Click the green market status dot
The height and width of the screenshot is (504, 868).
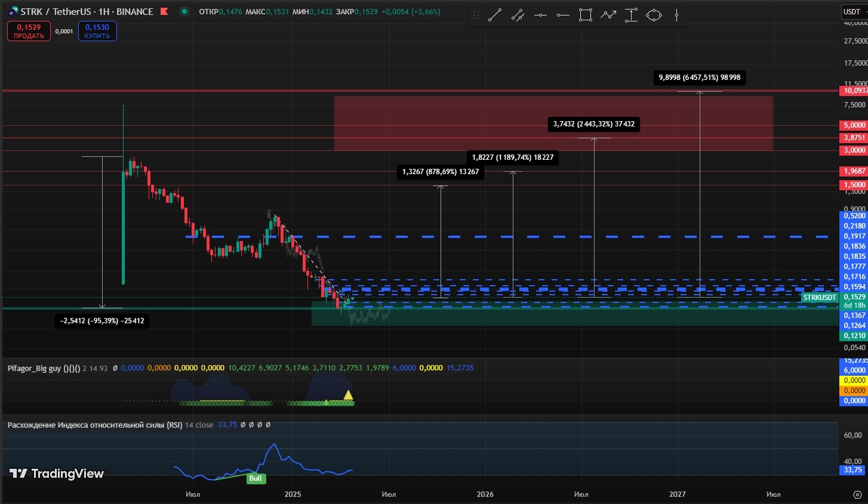184,11
